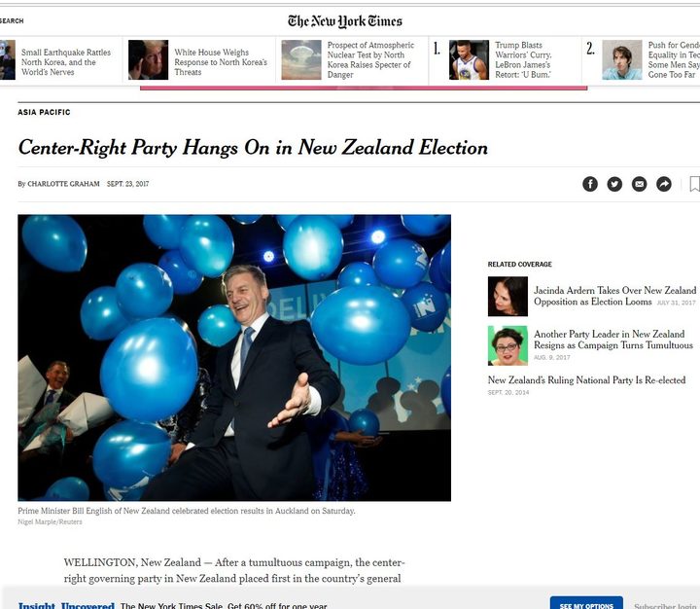
Task: Open 'Another Party Leader Resigns' related story
Action: click(612, 340)
